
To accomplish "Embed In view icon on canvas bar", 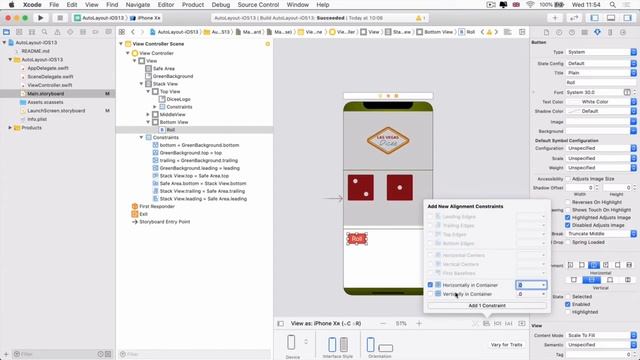I will (522, 324).
